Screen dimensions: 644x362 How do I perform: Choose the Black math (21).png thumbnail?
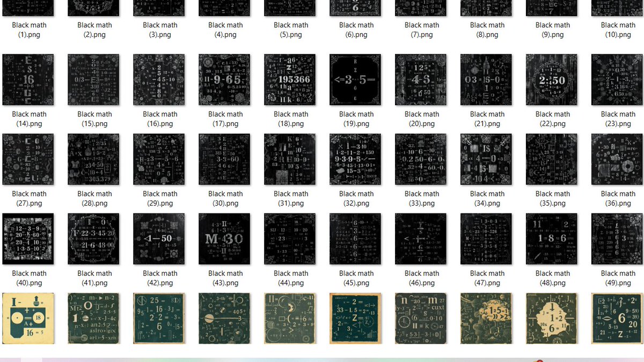pyautogui.click(x=487, y=79)
